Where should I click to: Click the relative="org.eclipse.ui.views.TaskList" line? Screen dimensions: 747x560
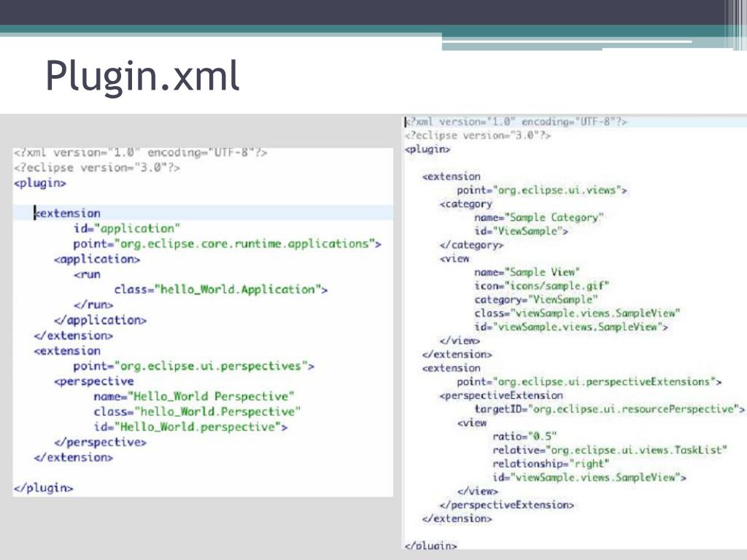(610, 451)
